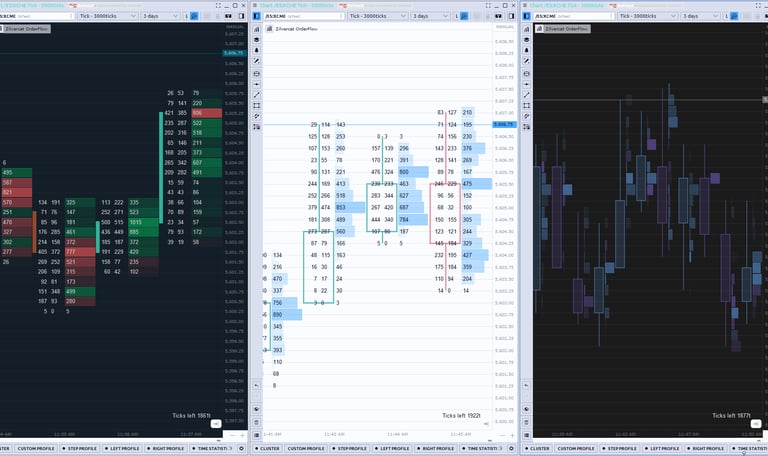This screenshot has width=768, height=456.
Task: Click zoom-in plus on middle chart time axis
Action: point(512,435)
